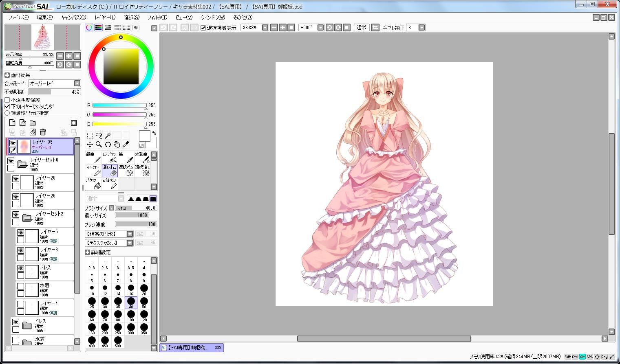Viewport: 620px width, 364px height.
Task: Pick the eyedropper color picker tool
Action: (126, 144)
